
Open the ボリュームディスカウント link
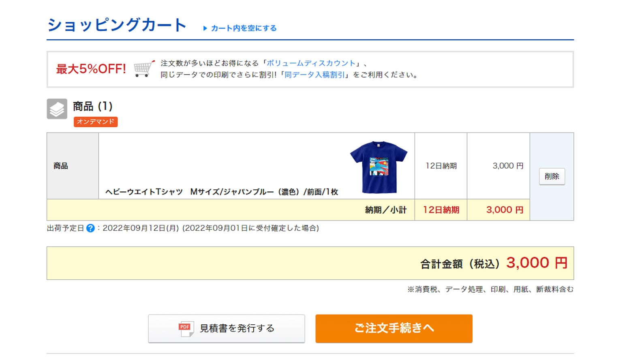pyautogui.click(x=311, y=63)
